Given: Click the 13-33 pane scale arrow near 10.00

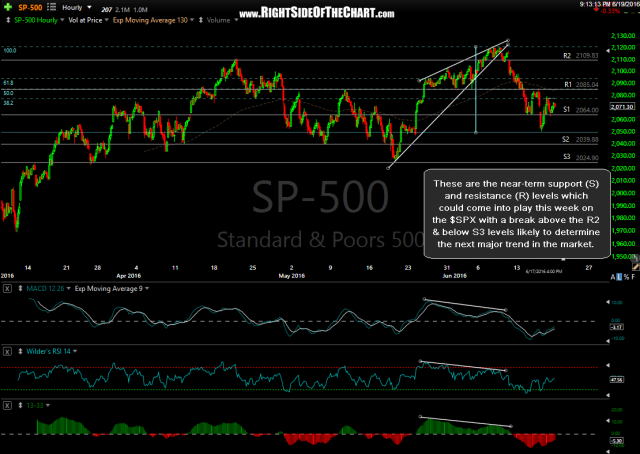Looking at the screenshot, I should click(608, 421).
